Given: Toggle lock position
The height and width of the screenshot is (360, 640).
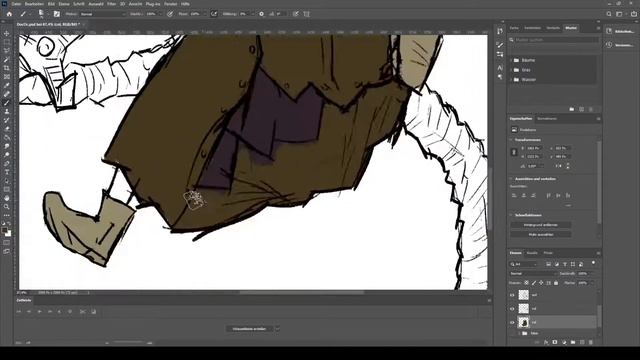Looking at the screenshot, I should [541, 283].
